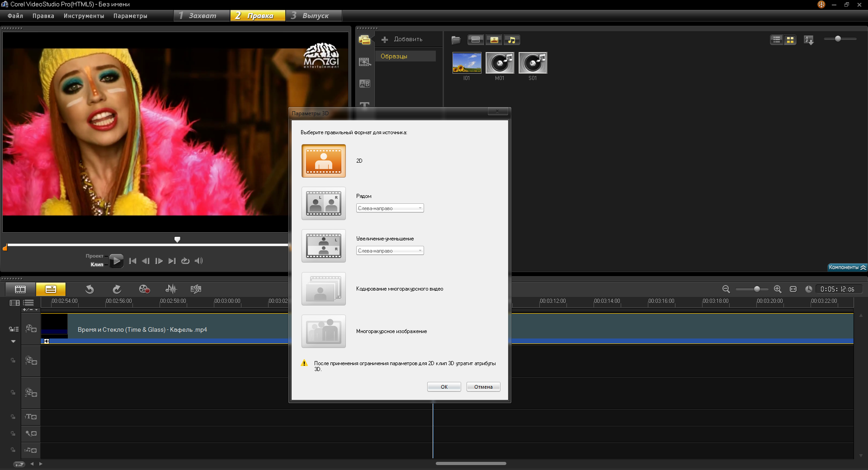This screenshot has height=470, width=868.
Task: Click the preview scrubber handle
Action: point(177,240)
